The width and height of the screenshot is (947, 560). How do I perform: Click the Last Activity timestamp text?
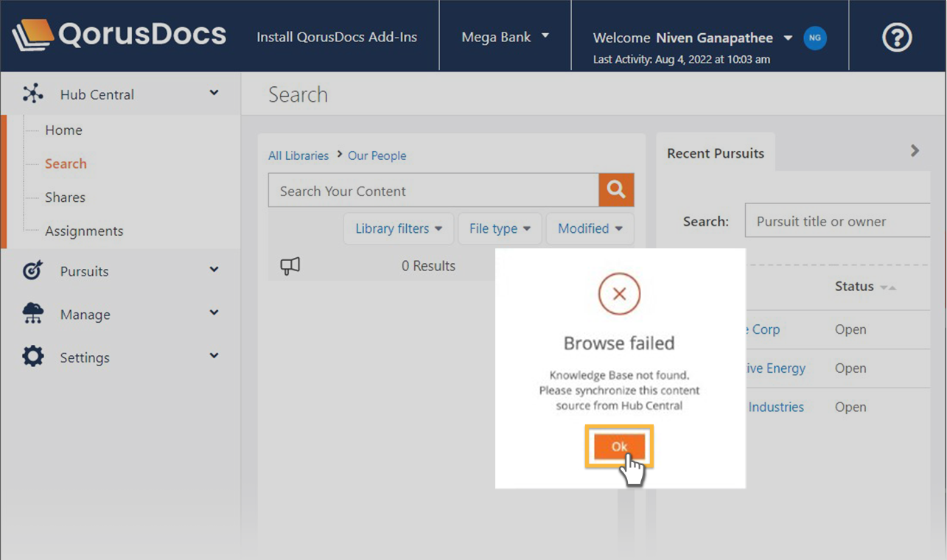pos(682,60)
